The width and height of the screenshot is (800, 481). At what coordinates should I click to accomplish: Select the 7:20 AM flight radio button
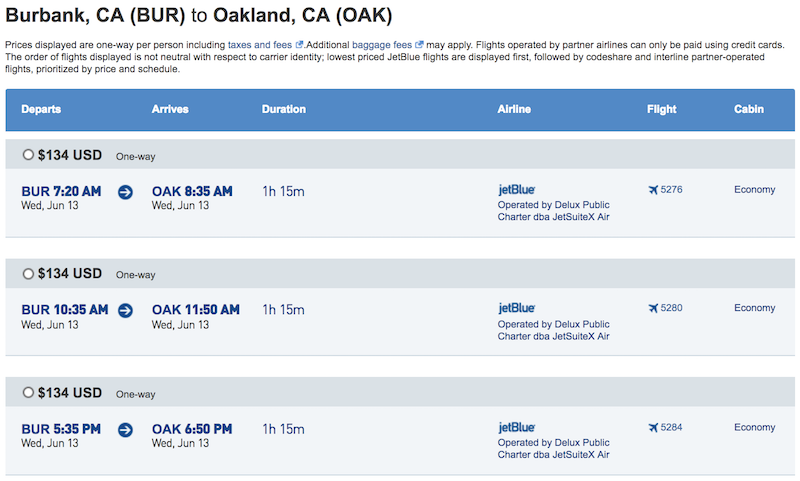point(28,155)
